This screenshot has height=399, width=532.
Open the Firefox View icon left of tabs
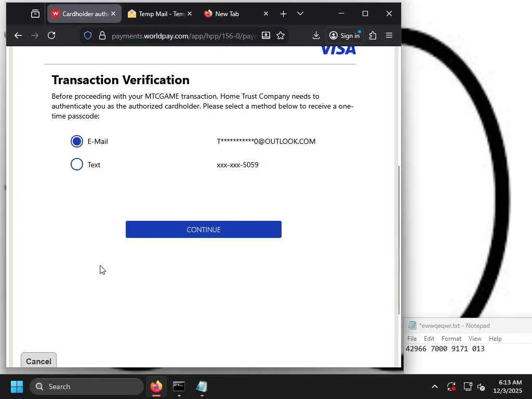click(35, 14)
